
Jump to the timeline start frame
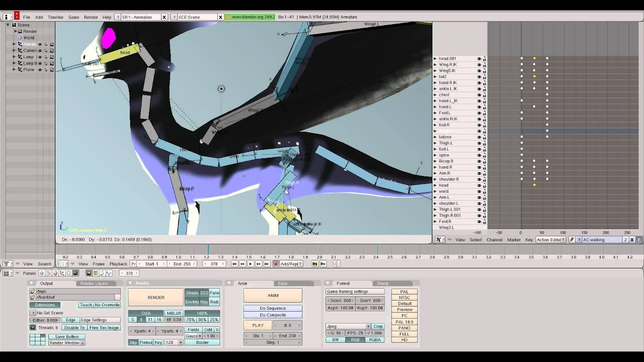(x=234, y=263)
